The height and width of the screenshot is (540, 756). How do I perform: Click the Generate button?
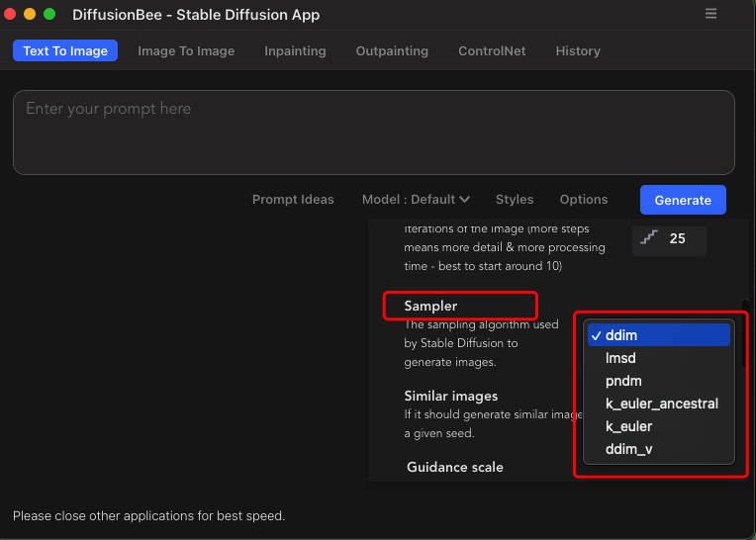[x=683, y=200]
